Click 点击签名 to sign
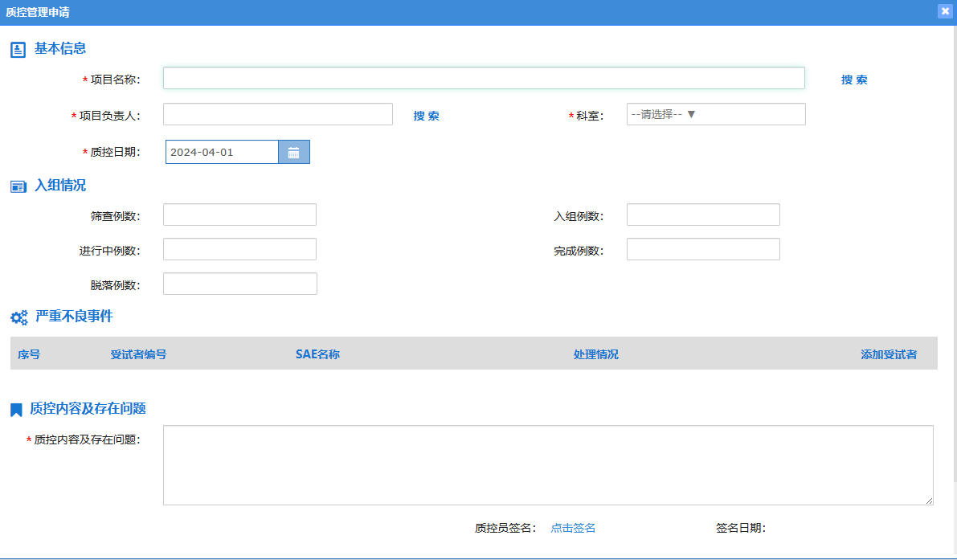This screenshot has width=957, height=560. (x=573, y=528)
